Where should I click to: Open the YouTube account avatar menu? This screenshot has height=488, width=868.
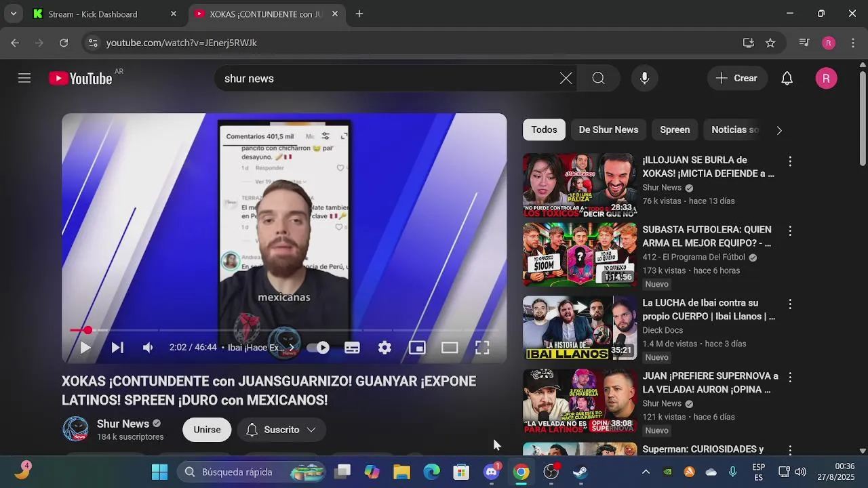click(x=826, y=79)
